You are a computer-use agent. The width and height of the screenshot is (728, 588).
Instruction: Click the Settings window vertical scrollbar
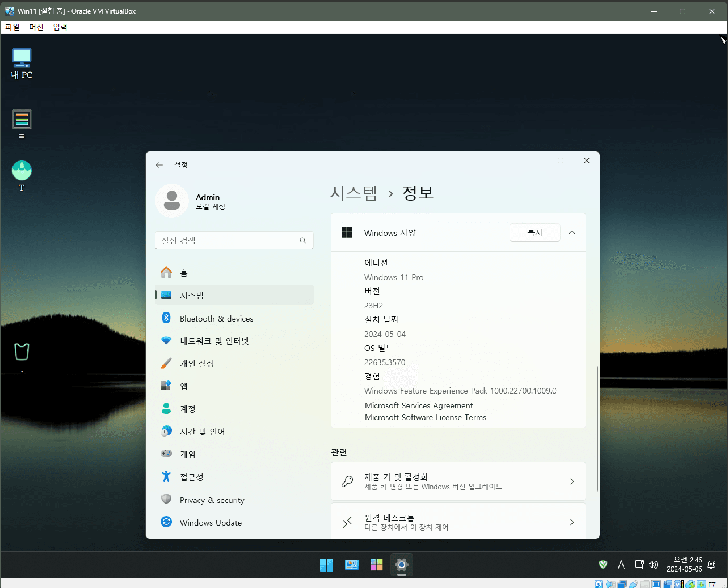click(597, 428)
